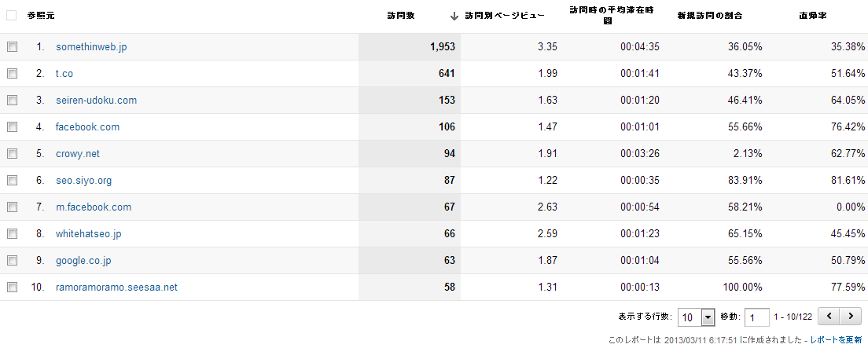Select the facebook.com row checkbox
The width and height of the screenshot is (868, 348).
(12, 127)
